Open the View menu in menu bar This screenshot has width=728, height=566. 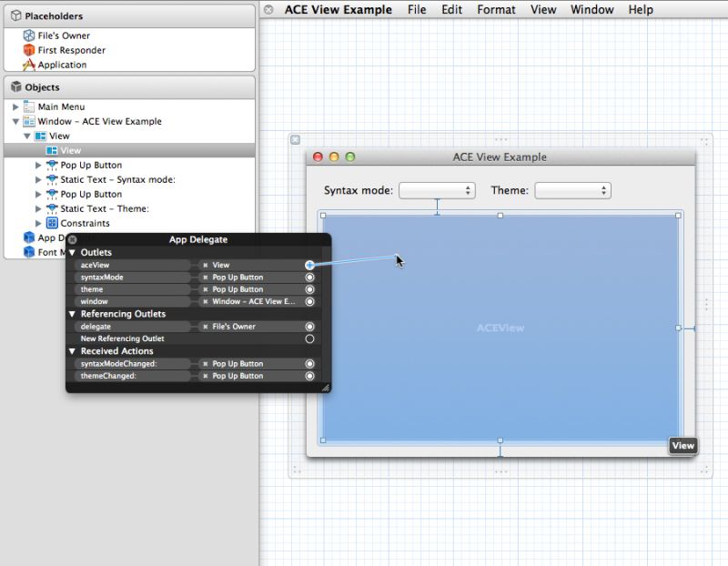click(543, 9)
